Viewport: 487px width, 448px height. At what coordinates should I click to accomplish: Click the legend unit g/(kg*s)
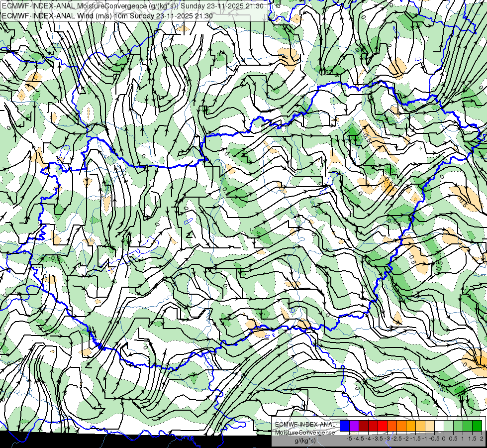[305, 441]
